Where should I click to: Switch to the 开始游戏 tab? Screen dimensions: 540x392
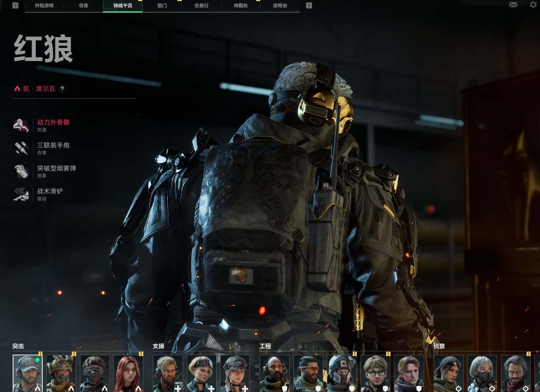(x=44, y=6)
